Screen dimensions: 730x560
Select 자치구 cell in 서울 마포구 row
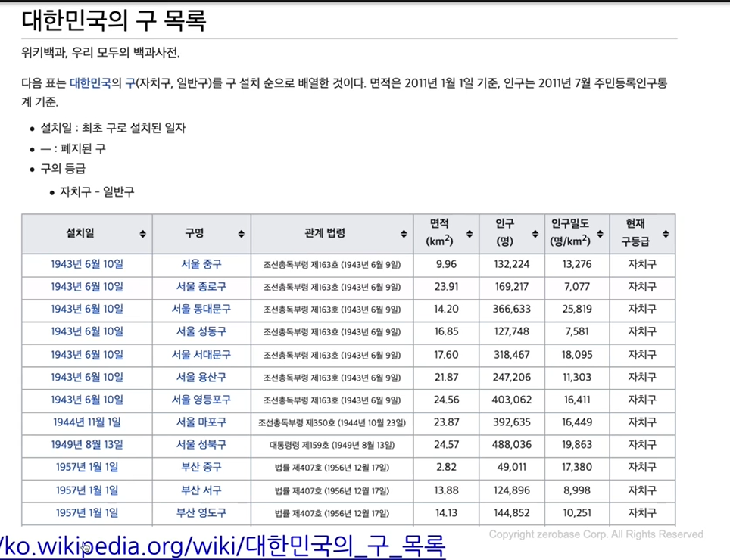[x=642, y=422]
